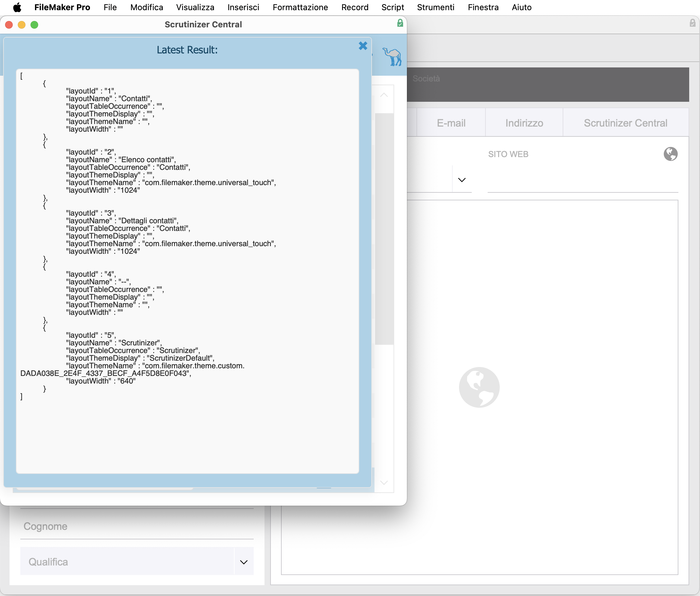
Task: Open the Script menu
Action: pyautogui.click(x=392, y=7)
